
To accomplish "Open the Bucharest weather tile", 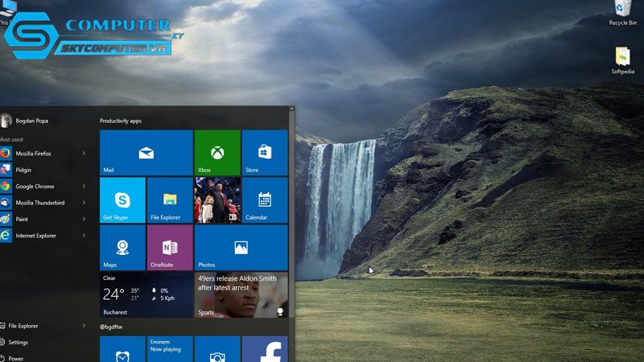I will [x=147, y=295].
